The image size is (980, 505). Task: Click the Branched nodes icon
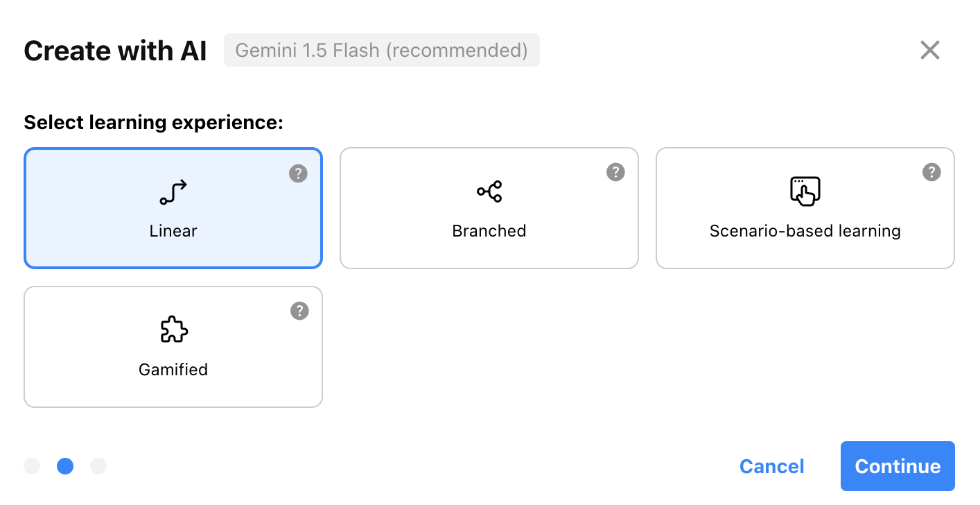489,191
